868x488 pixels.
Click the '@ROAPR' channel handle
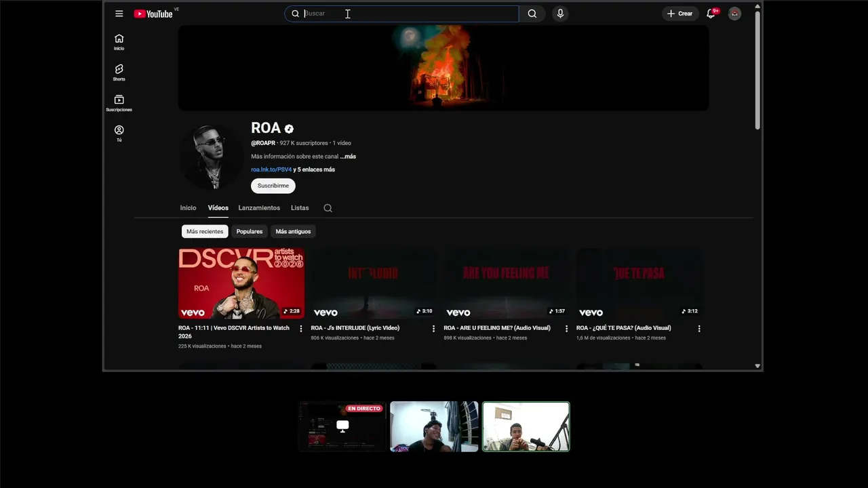[x=263, y=143]
